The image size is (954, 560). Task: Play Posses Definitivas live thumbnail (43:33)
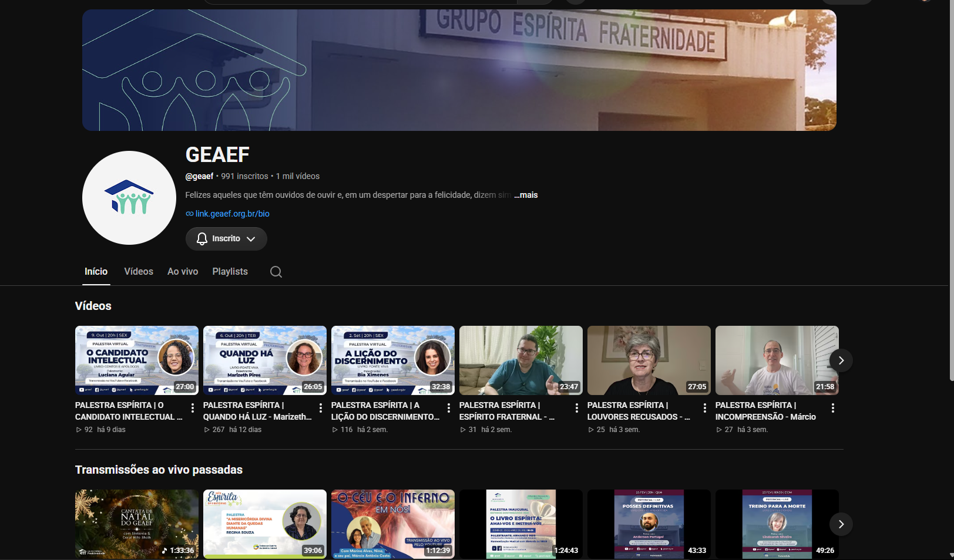click(x=649, y=524)
